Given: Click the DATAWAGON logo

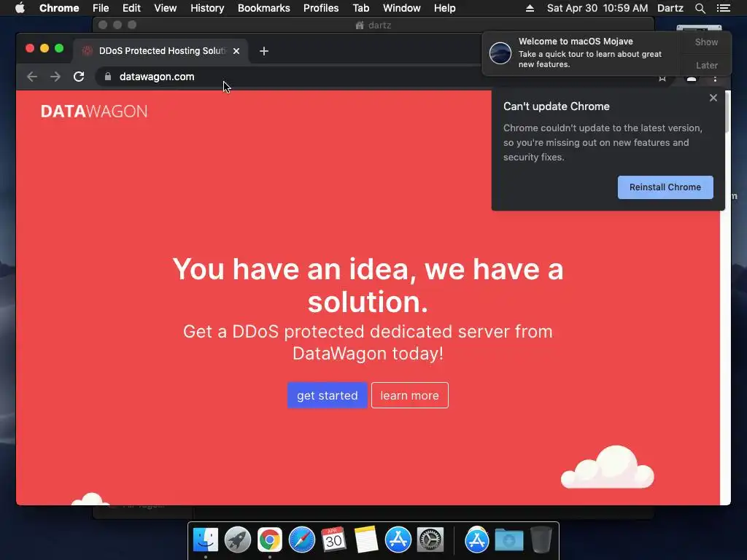Looking at the screenshot, I should click(x=94, y=112).
